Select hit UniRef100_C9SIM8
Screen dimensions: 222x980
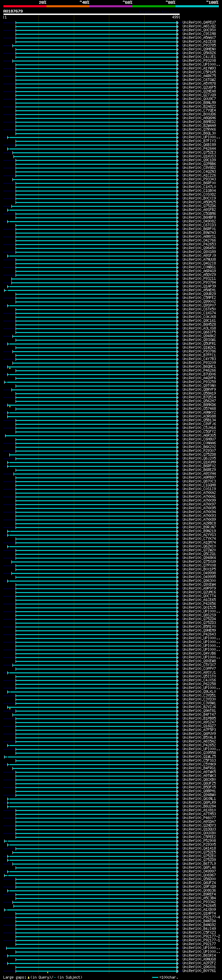tap(199, 34)
